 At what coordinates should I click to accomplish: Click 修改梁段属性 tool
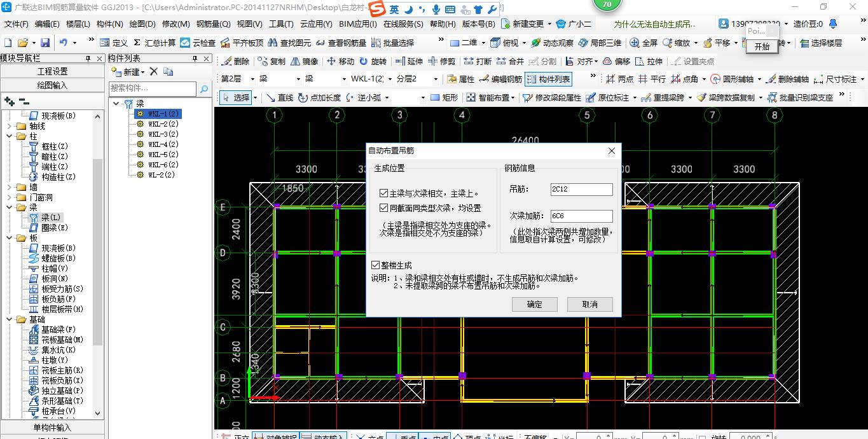pyautogui.click(x=552, y=97)
